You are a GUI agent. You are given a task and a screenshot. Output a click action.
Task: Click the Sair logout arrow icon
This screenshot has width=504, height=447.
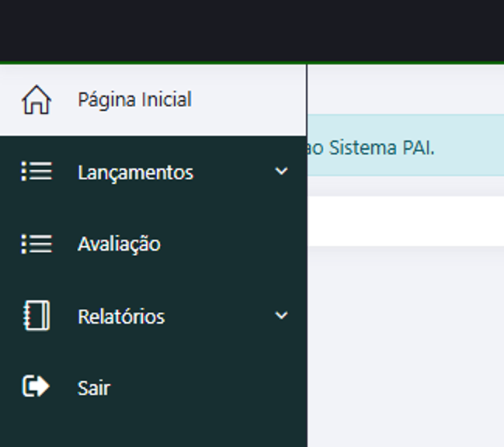[36, 386]
